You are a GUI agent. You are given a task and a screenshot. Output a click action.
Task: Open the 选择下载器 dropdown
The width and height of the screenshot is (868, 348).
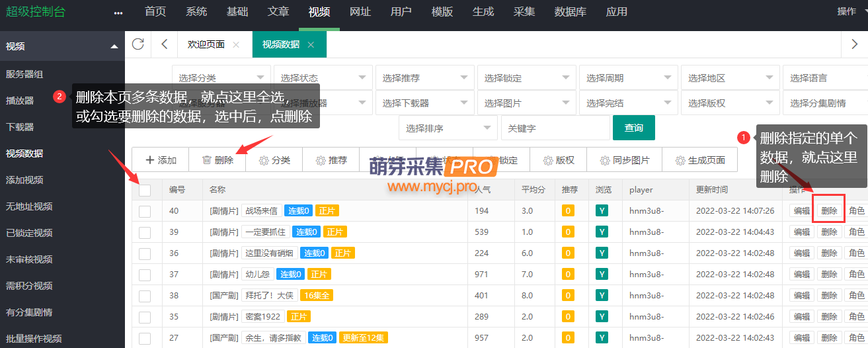pyautogui.click(x=425, y=103)
